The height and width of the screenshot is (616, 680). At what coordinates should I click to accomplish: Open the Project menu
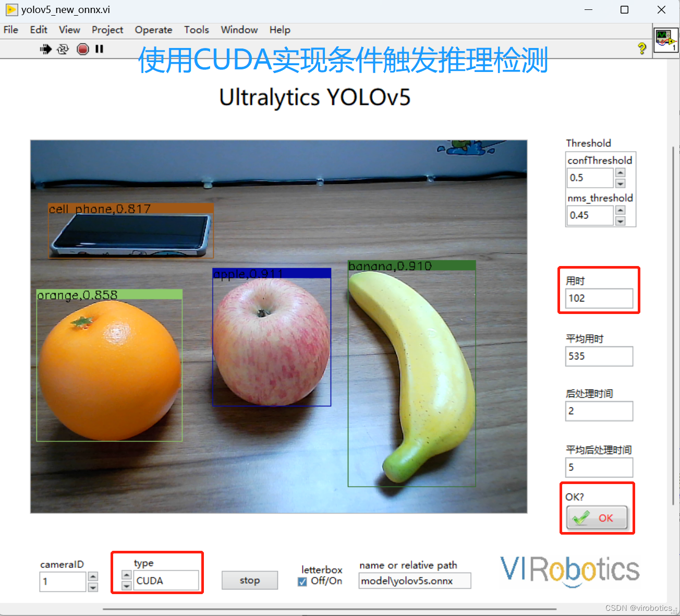[107, 30]
